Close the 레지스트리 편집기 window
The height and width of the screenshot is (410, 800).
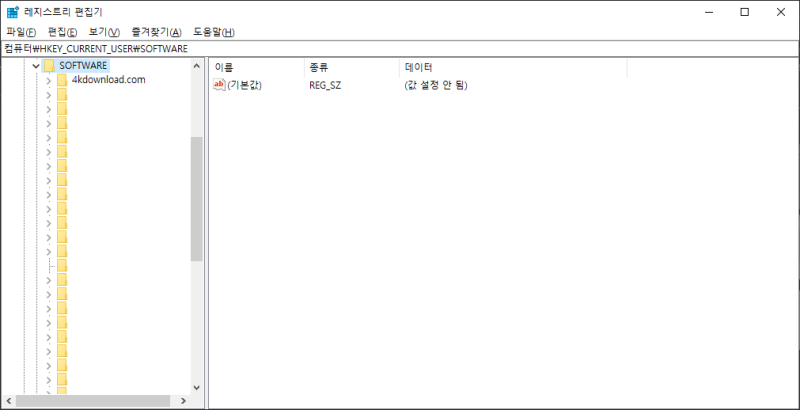point(781,12)
